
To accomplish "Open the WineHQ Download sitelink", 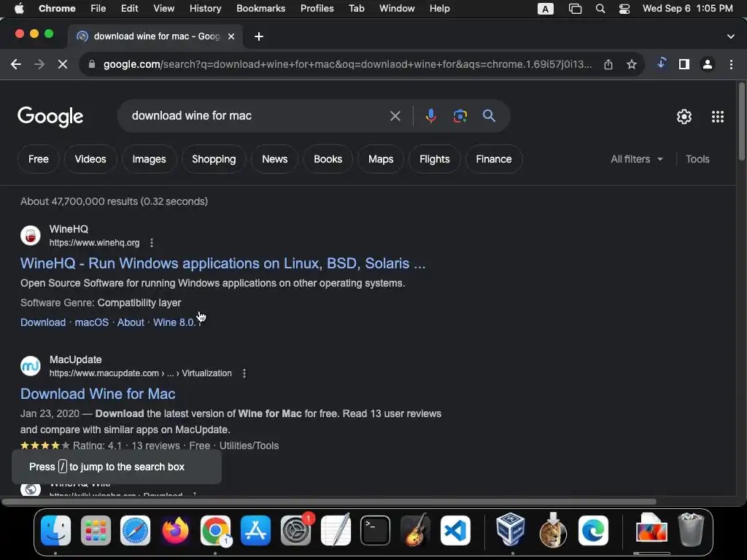I will [x=43, y=322].
